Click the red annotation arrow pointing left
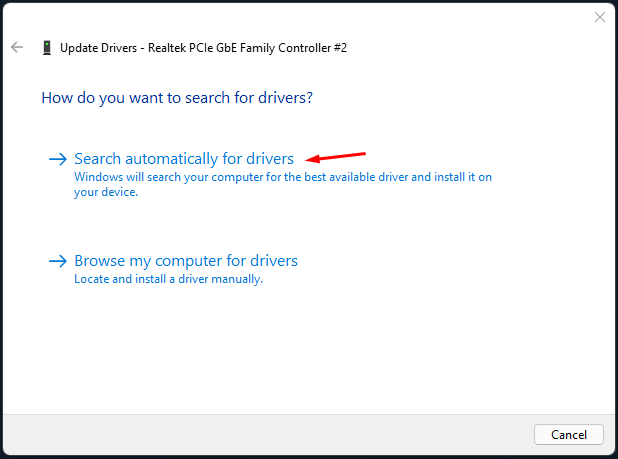 [336, 157]
